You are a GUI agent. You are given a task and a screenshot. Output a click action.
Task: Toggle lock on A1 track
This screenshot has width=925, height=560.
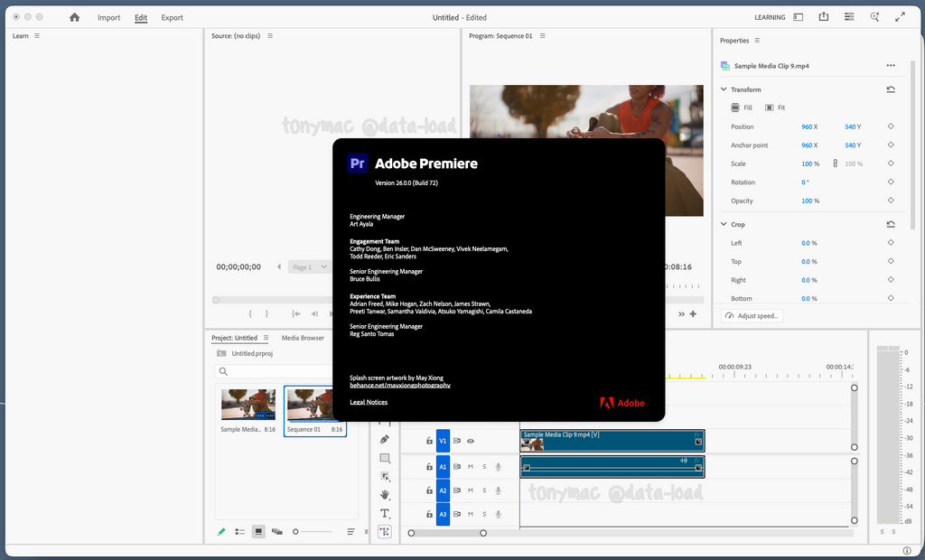tap(429, 467)
